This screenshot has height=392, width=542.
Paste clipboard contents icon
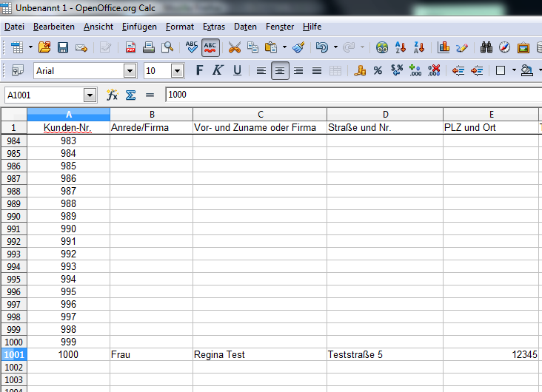(x=271, y=47)
